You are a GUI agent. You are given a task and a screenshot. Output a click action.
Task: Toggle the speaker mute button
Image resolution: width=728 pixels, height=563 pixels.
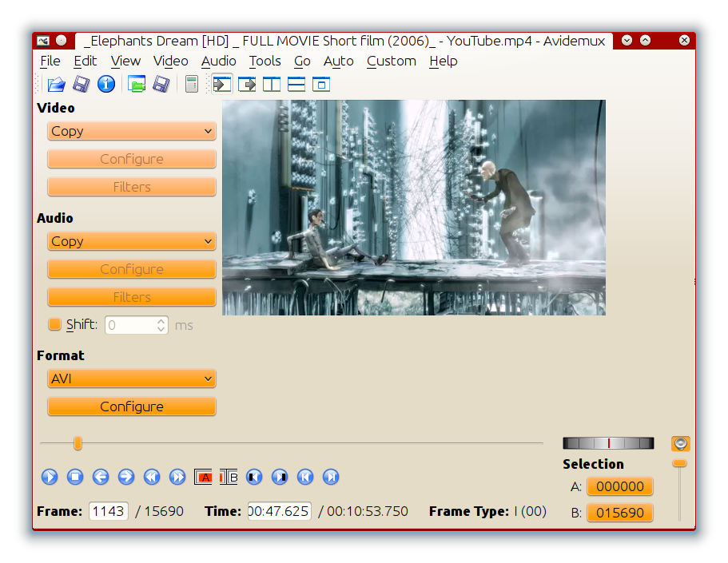click(x=680, y=444)
